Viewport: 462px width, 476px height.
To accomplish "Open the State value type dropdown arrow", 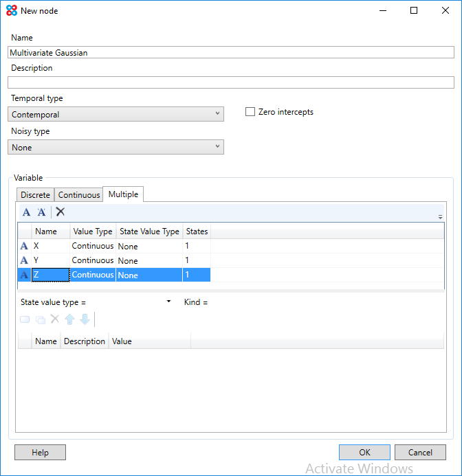I will tap(168, 302).
